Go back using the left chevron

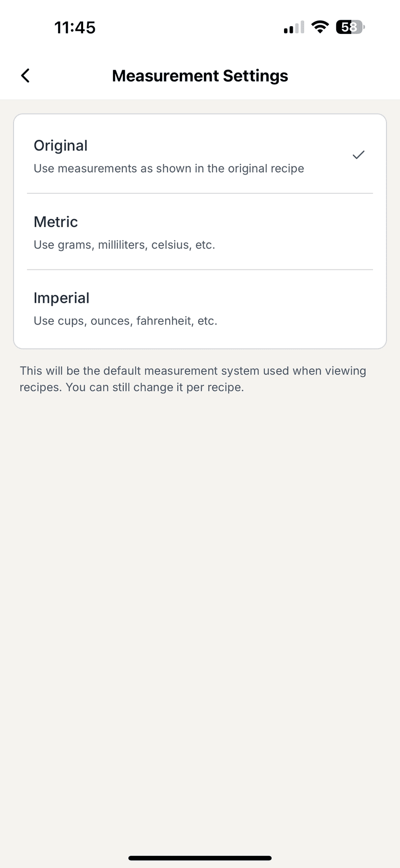pos(26,75)
